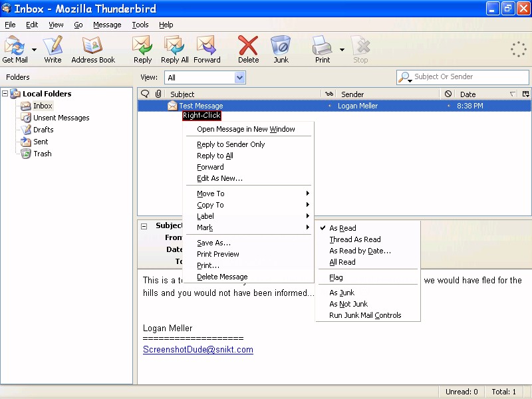Click the Stop toolbar icon
The width and height of the screenshot is (532, 399).
tap(360, 45)
